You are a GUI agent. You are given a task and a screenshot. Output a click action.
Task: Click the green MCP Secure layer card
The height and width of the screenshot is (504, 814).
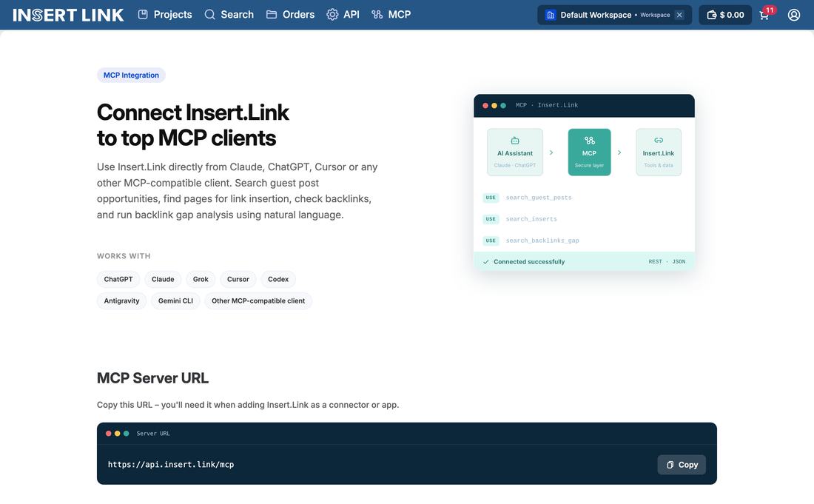[589, 152]
